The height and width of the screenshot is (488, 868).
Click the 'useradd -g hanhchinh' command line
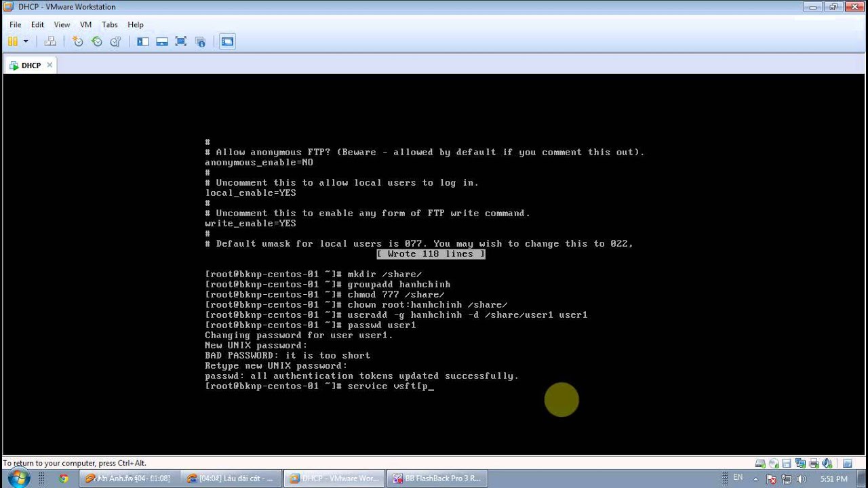(x=396, y=315)
